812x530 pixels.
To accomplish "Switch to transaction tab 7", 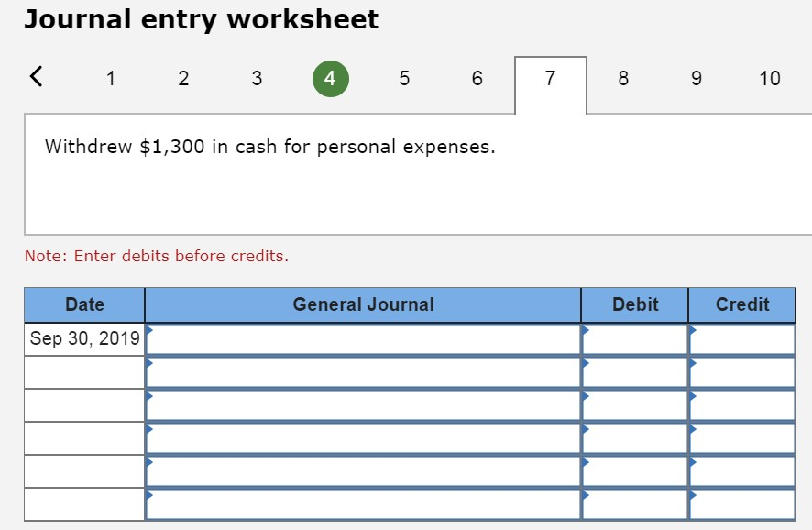I will point(550,77).
